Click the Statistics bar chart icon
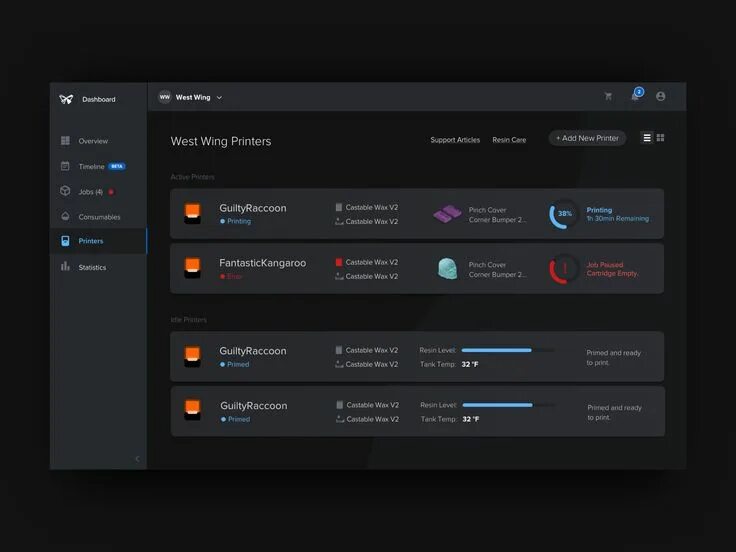The height and width of the screenshot is (552, 736). tap(65, 266)
